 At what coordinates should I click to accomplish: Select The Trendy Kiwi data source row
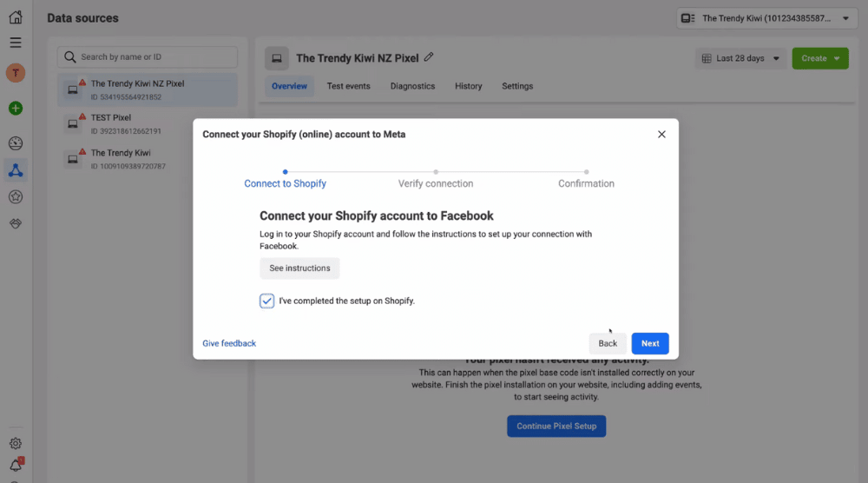pos(148,159)
